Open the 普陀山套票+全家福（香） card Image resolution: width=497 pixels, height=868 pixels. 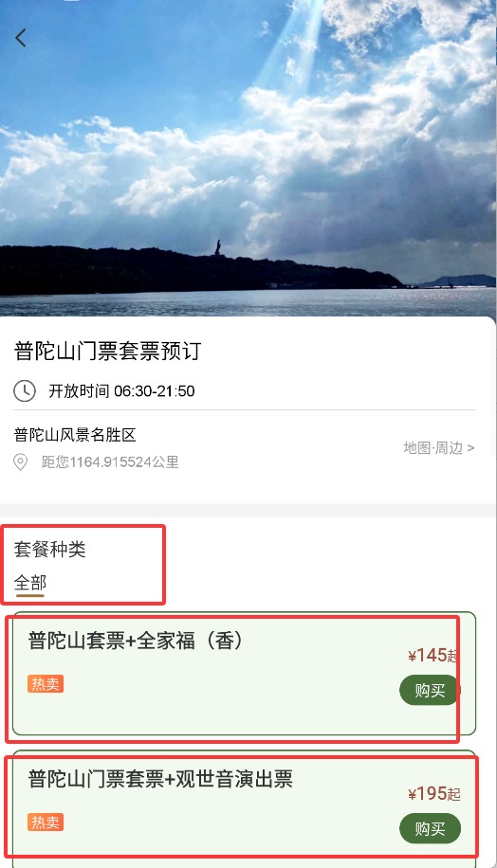245,673
